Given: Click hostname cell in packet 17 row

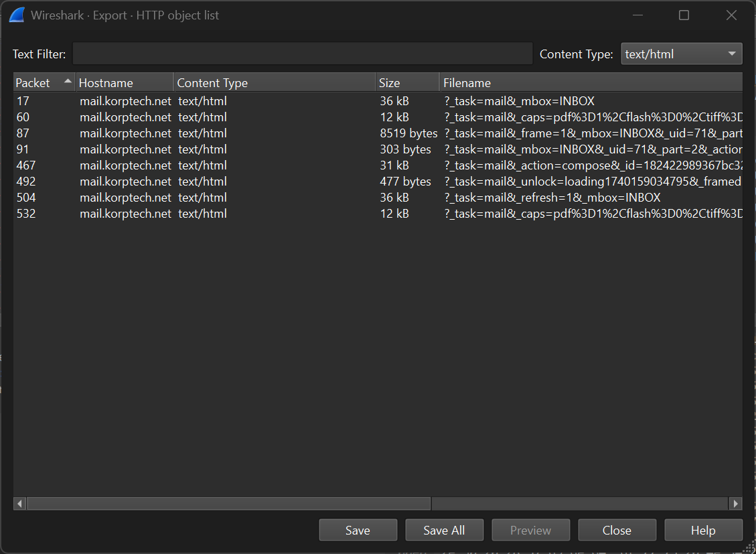Looking at the screenshot, I should pyautogui.click(x=125, y=101).
